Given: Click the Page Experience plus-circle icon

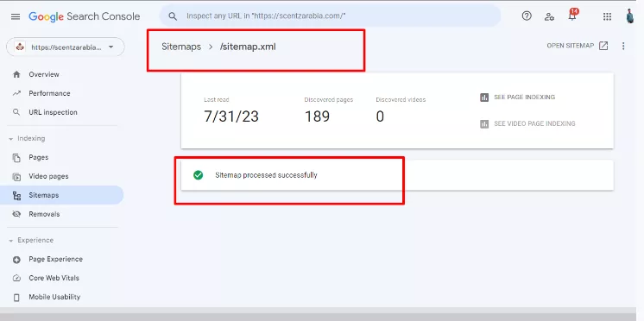Looking at the screenshot, I should click(16, 260).
